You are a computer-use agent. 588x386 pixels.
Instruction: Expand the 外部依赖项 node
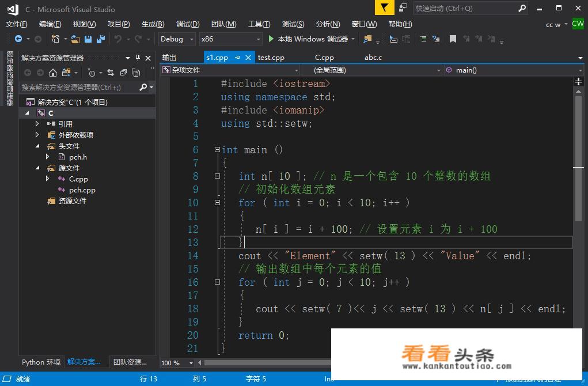tap(37, 134)
